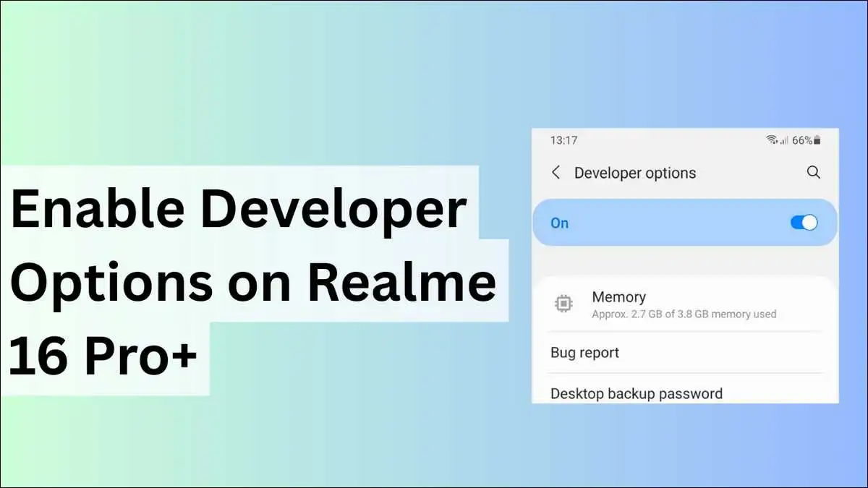Tap the 66% battery indicator
Image resolution: width=868 pixels, height=488 pixels.
pos(807,140)
